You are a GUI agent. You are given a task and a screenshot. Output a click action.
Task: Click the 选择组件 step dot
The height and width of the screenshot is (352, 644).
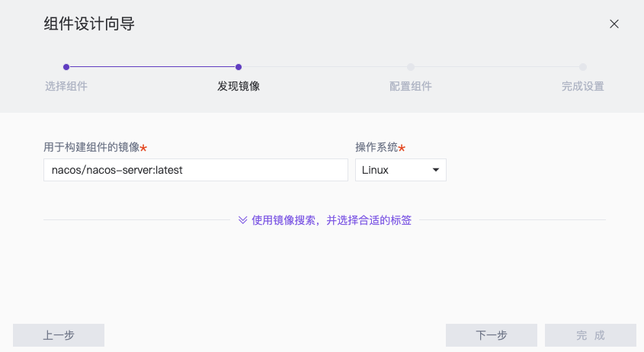point(66,67)
